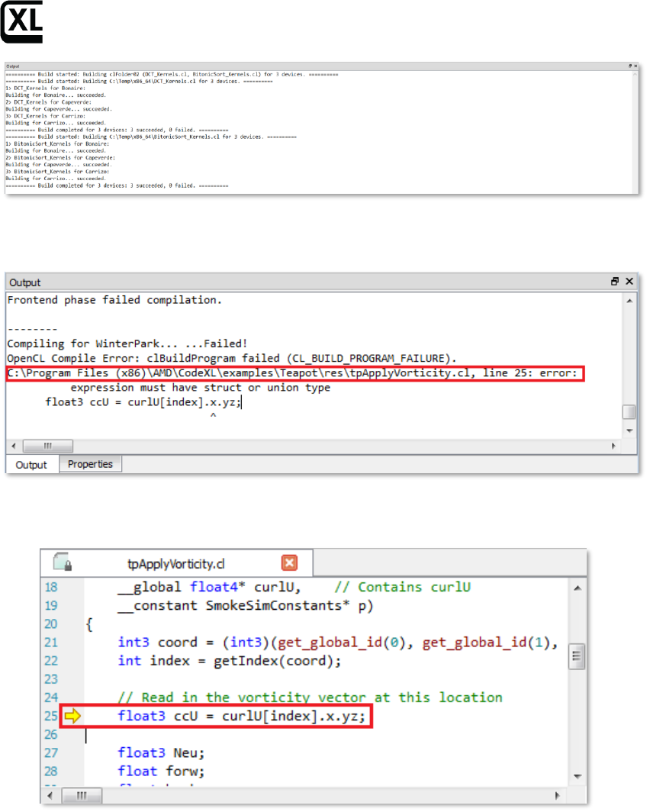
Task: Click line number 18 in code editor
Action: point(50,588)
